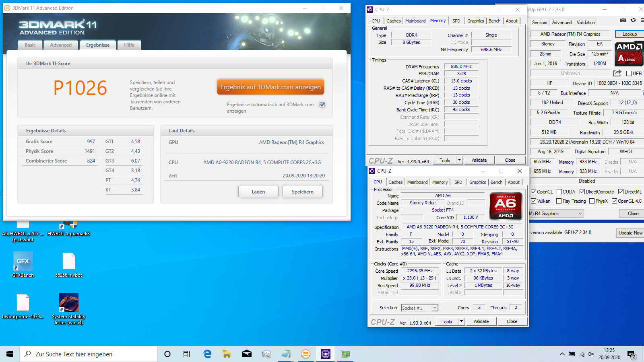Screen dimensions: 644x362
Task: Click Lookup button in GPU-Z
Action: pos(630,34)
